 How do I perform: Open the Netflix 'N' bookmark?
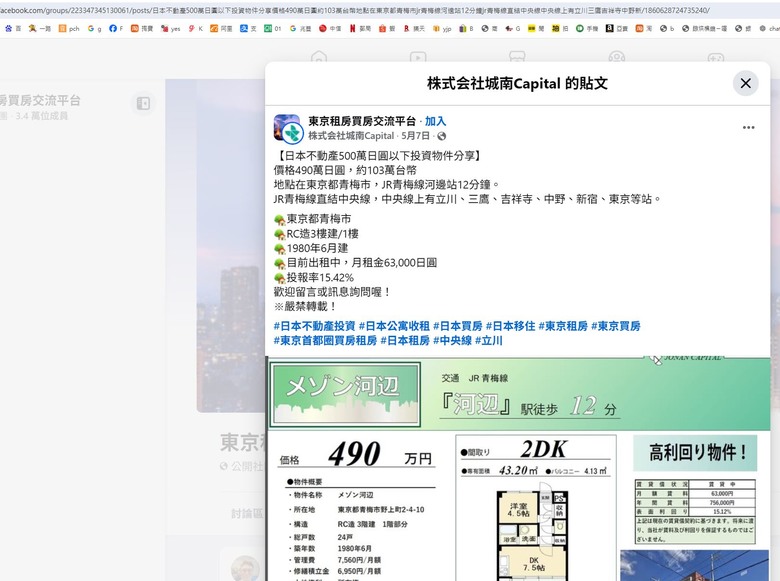[x=360, y=29]
